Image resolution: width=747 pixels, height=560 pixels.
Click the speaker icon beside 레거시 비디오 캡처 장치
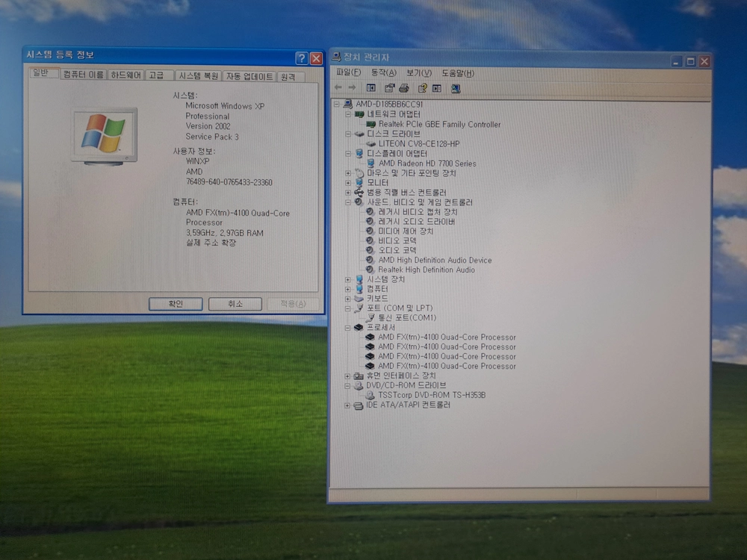point(370,212)
